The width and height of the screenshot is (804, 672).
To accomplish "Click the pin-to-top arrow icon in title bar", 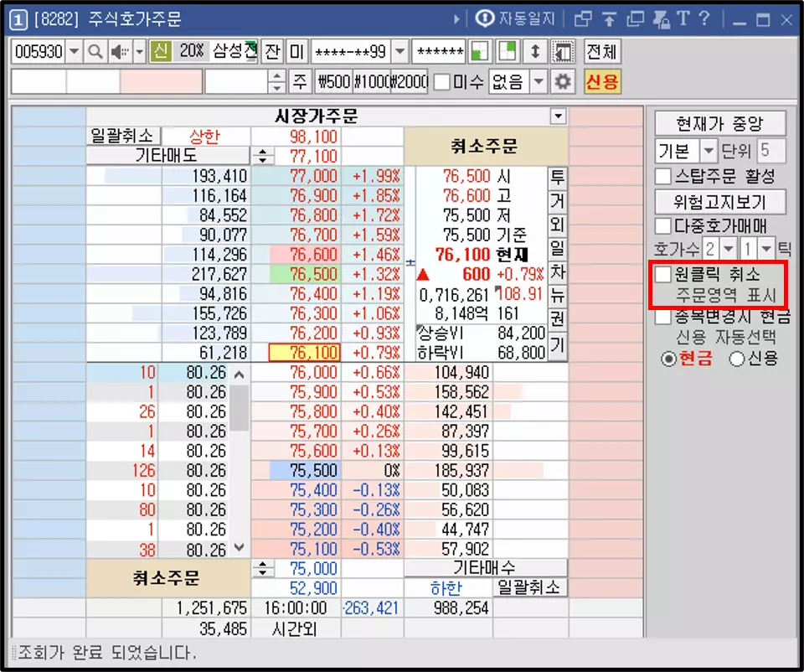I will click(x=609, y=19).
